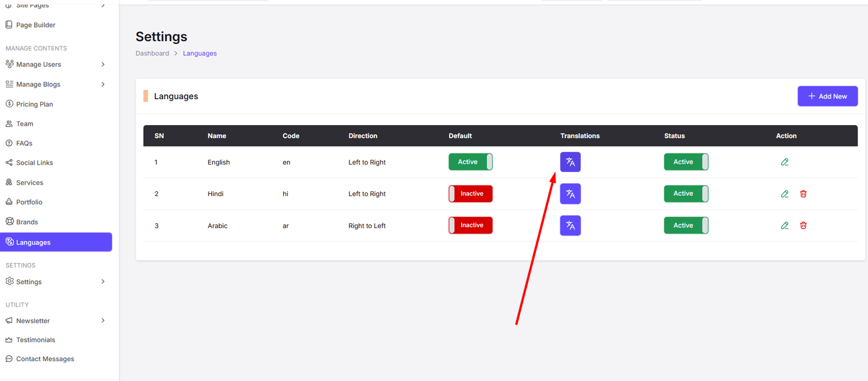This screenshot has height=381, width=868.
Task: Open translations for Hindi language
Action: coord(570,194)
